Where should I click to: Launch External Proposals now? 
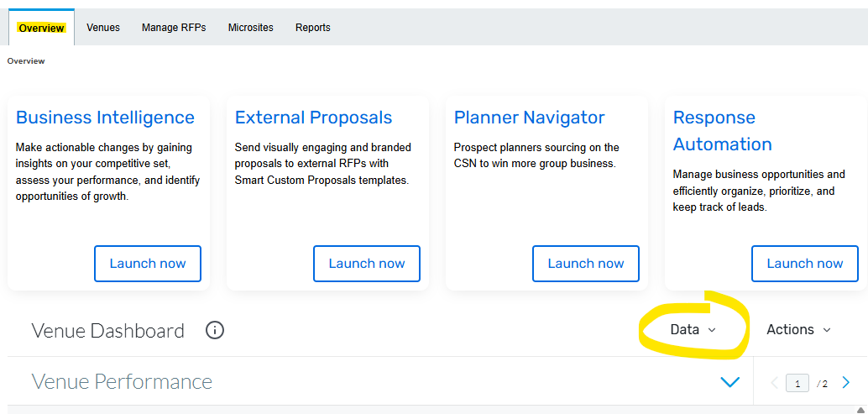367,264
